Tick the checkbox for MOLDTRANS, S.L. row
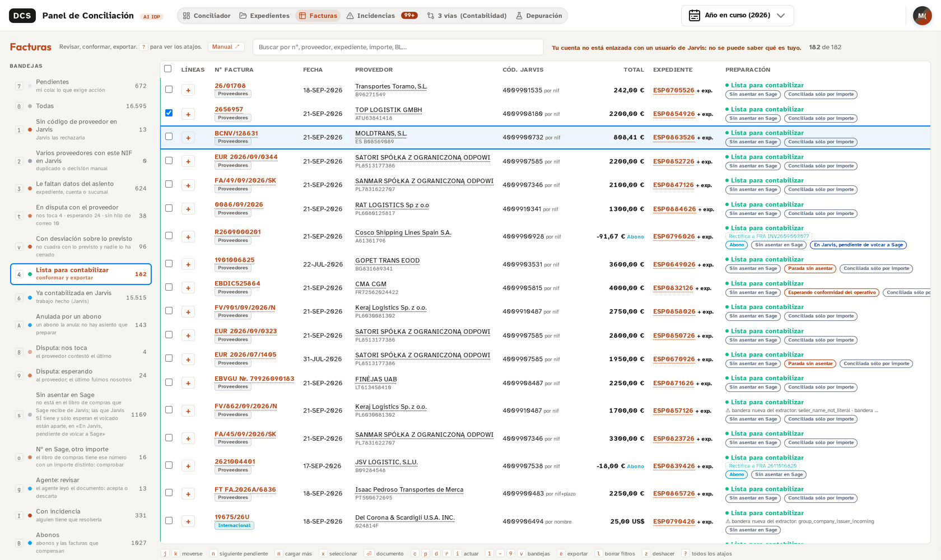Screen dimensions: 941x560 pyautogui.click(x=169, y=137)
